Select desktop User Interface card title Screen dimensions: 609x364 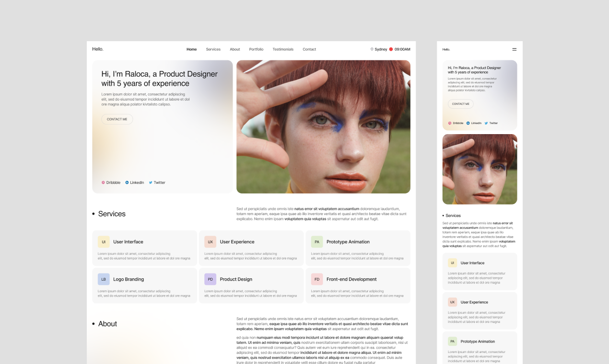tap(128, 242)
